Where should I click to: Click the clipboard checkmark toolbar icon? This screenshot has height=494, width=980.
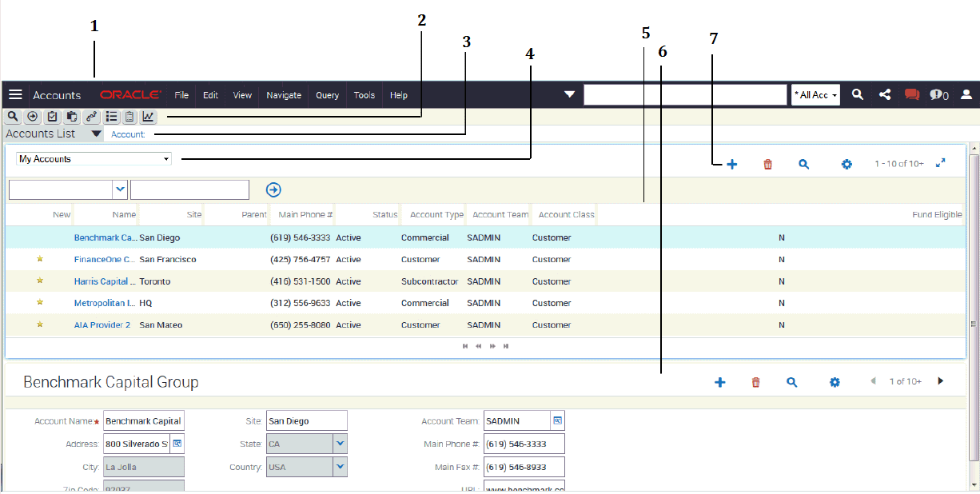tap(53, 117)
